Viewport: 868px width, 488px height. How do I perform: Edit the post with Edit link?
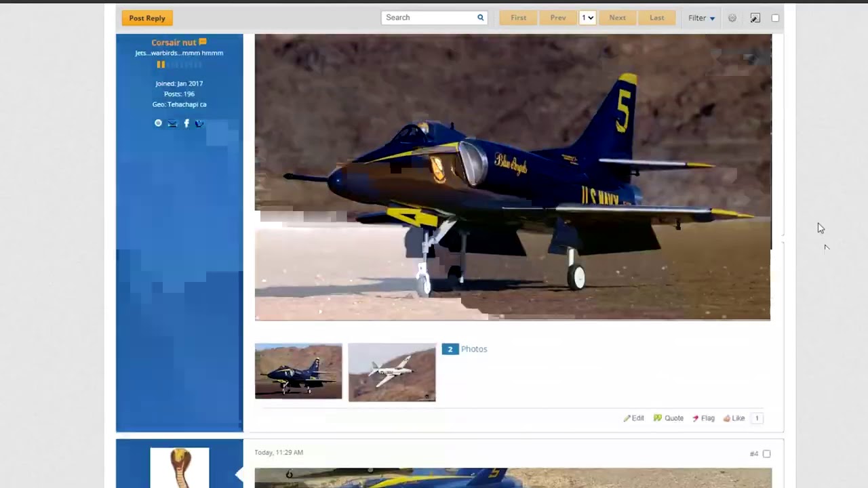point(634,418)
